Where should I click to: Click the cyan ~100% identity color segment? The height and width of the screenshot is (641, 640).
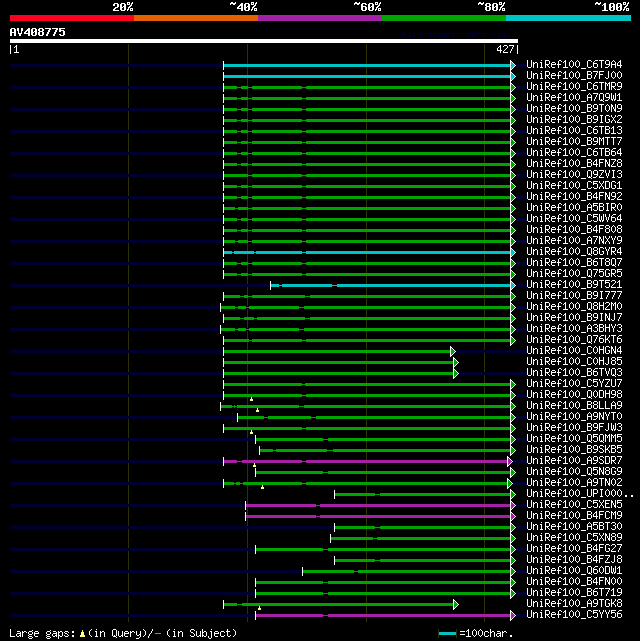pyautogui.click(x=568, y=18)
